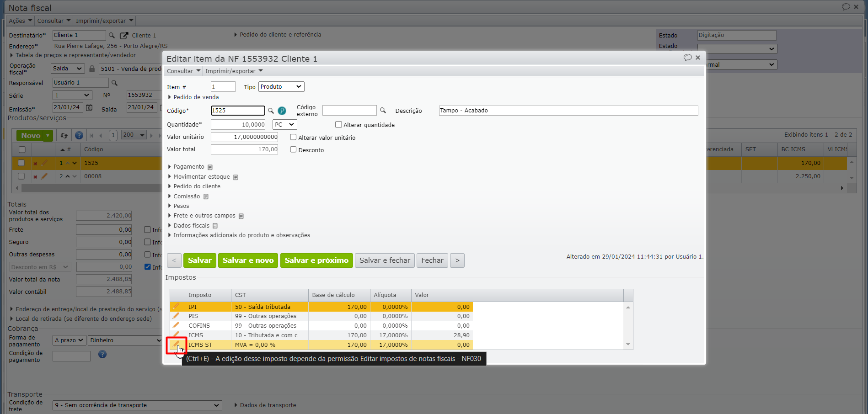Screen dimensions: 868x414
Task: Click the products grid horizontal scrollbar right arrow
Action: 842,188
